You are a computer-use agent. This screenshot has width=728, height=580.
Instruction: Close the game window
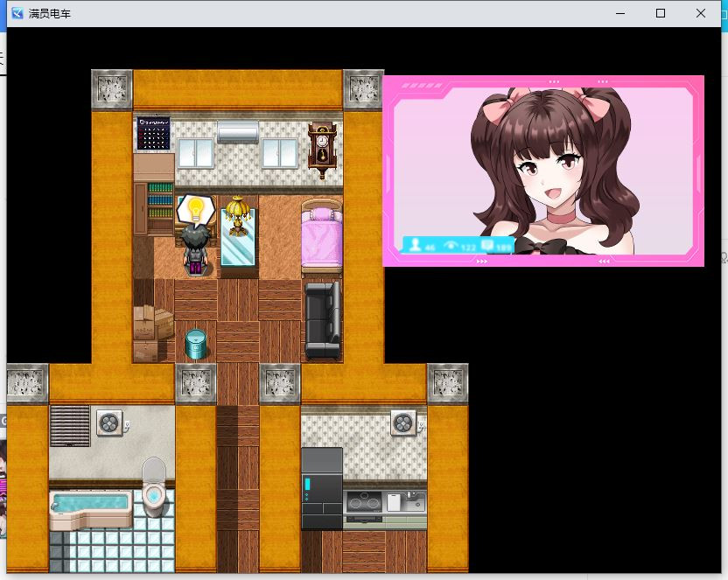coord(701,13)
